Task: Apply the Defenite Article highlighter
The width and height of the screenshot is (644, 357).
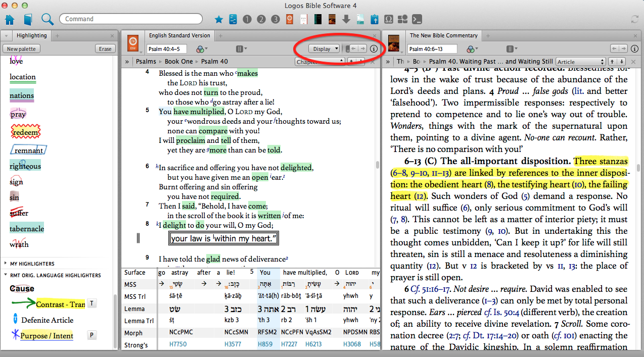Action: (43, 320)
